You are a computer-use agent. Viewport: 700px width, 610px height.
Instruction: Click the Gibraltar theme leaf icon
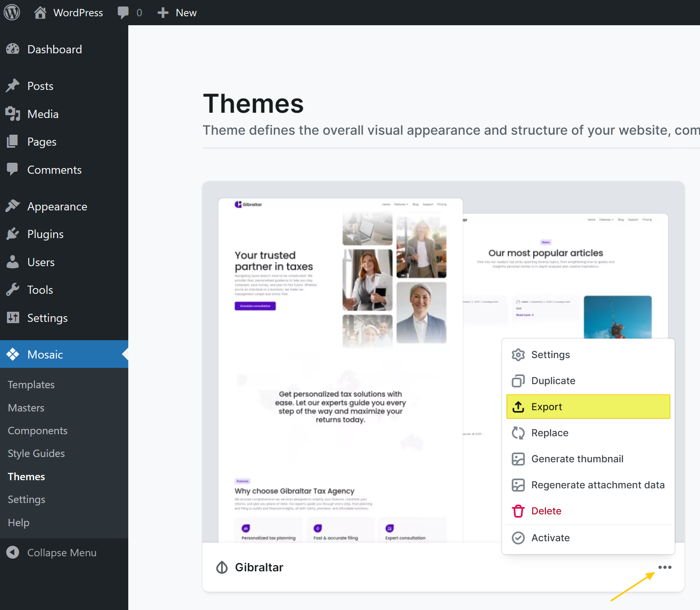click(x=222, y=567)
